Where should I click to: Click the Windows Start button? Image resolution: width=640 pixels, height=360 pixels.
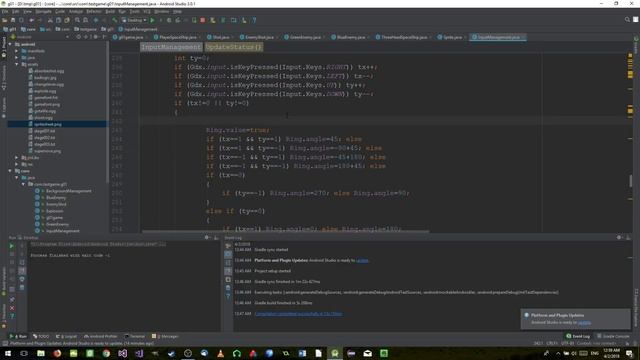pyautogui.click(x=7, y=353)
